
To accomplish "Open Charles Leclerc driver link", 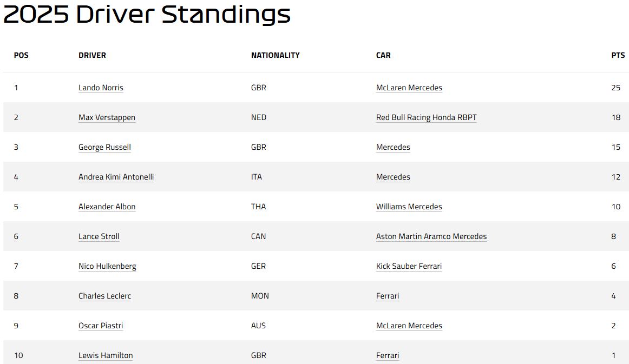I will 104,296.
